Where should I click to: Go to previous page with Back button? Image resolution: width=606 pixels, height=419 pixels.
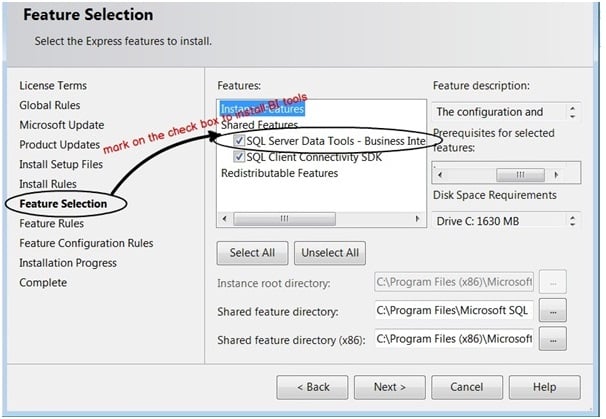tap(312, 387)
